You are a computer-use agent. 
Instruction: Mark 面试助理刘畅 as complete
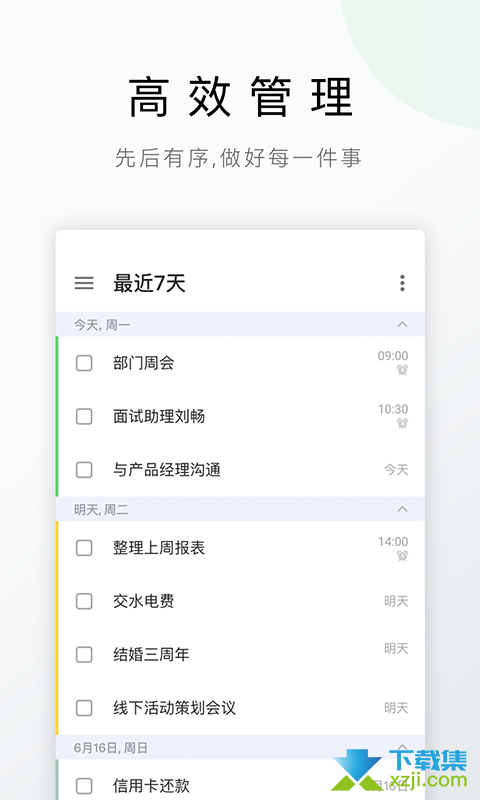(x=84, y=416)
